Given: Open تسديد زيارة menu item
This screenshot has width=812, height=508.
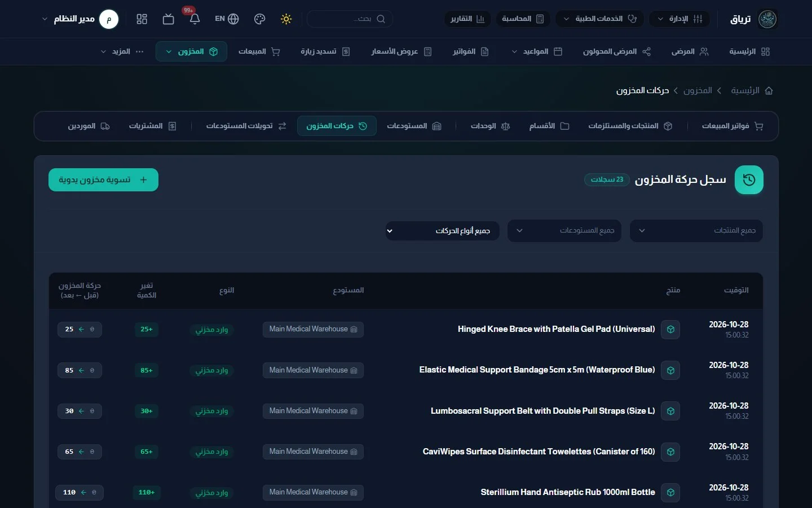Looking at the screenshot, I should click(x=325, y=51).
